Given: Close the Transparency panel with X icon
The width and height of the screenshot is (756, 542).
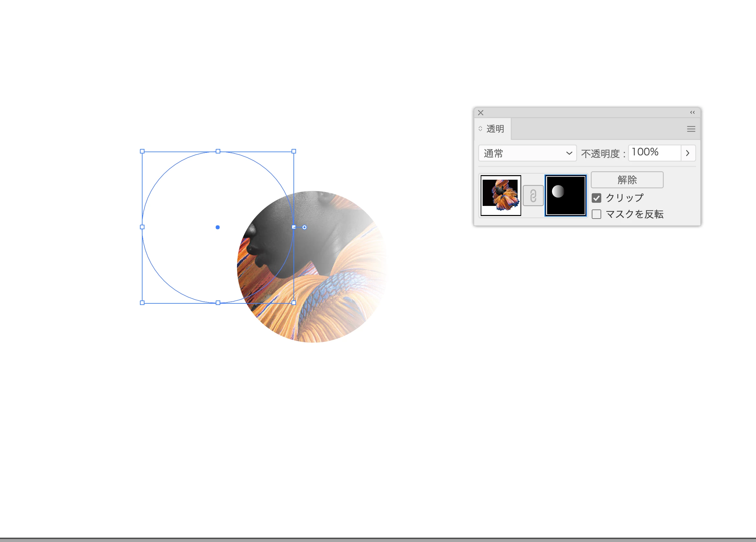Looking at the screenshot, I should (x=481, y=113).
